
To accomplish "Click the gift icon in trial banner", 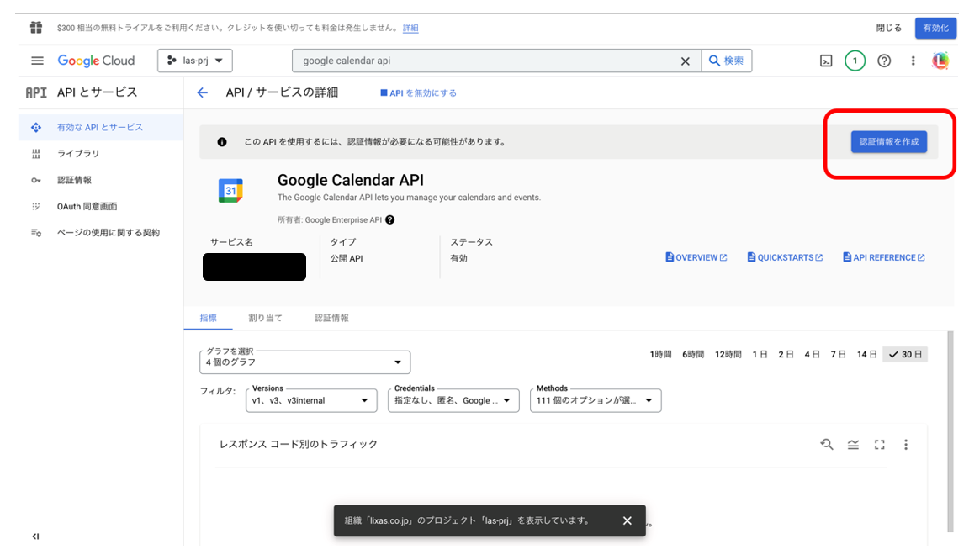I will 36,27.
